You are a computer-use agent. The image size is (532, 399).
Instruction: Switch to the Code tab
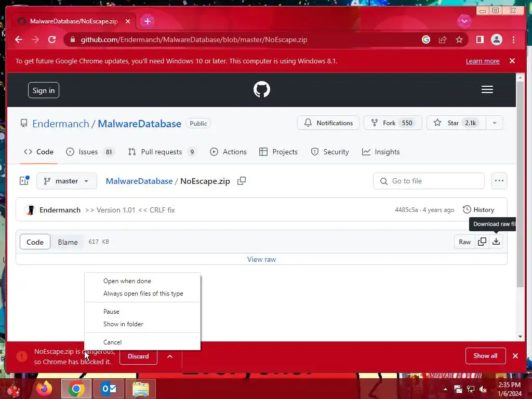(38, 152)
